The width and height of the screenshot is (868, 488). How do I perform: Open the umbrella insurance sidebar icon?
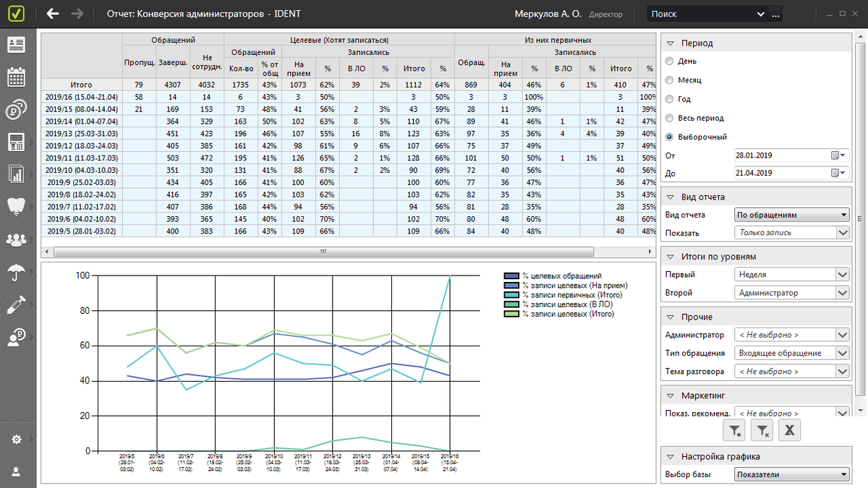(x=15, y=272)
